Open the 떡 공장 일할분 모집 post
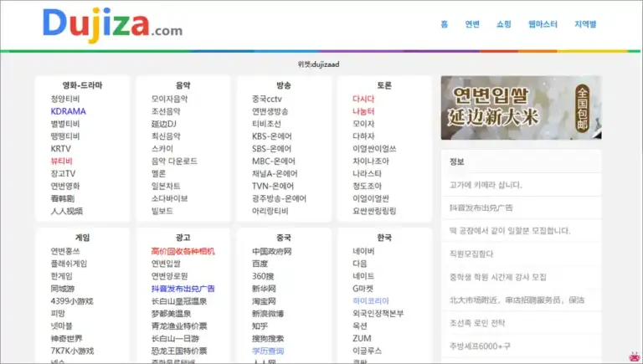Screen dimensions: 643x364 [510, 231]
